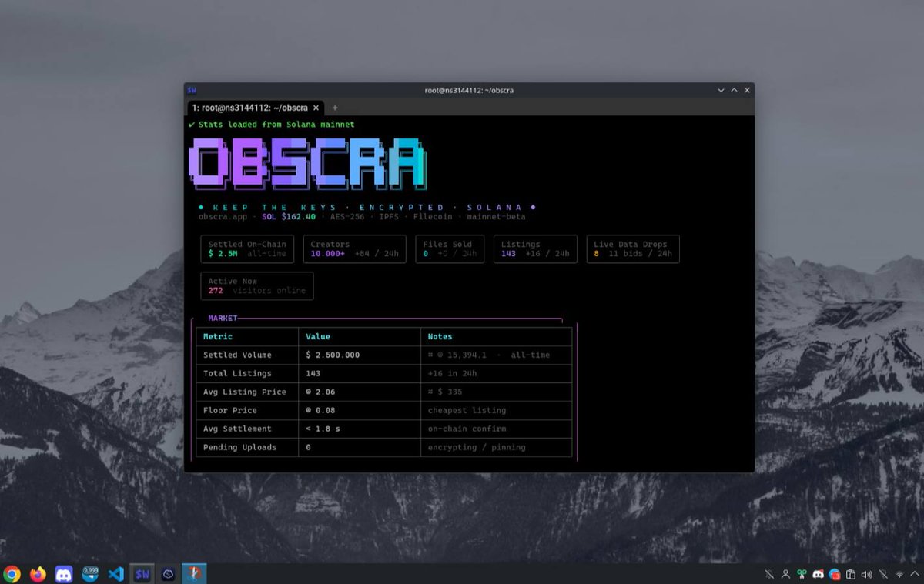Click the $W terminal window title icon

192,90
